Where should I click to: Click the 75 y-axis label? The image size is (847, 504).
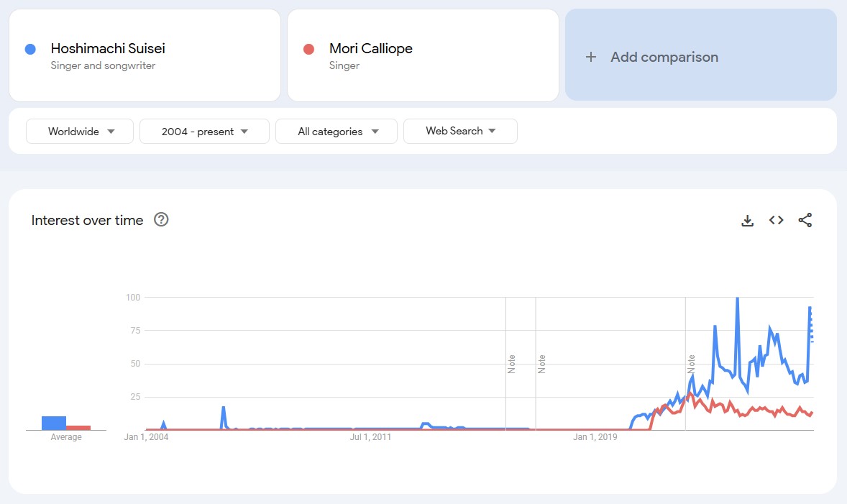coord(135,331)
